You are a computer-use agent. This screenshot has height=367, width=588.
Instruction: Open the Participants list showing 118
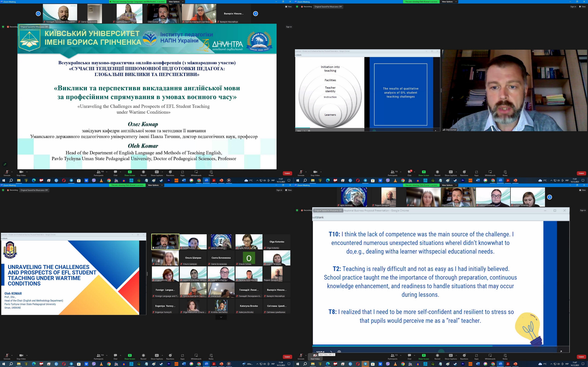click(x=99, y=173)
